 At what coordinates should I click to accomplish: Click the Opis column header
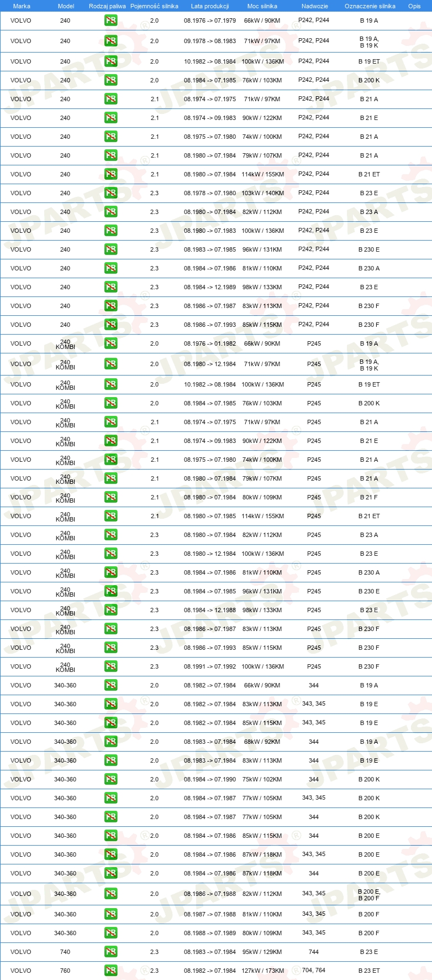414,6
